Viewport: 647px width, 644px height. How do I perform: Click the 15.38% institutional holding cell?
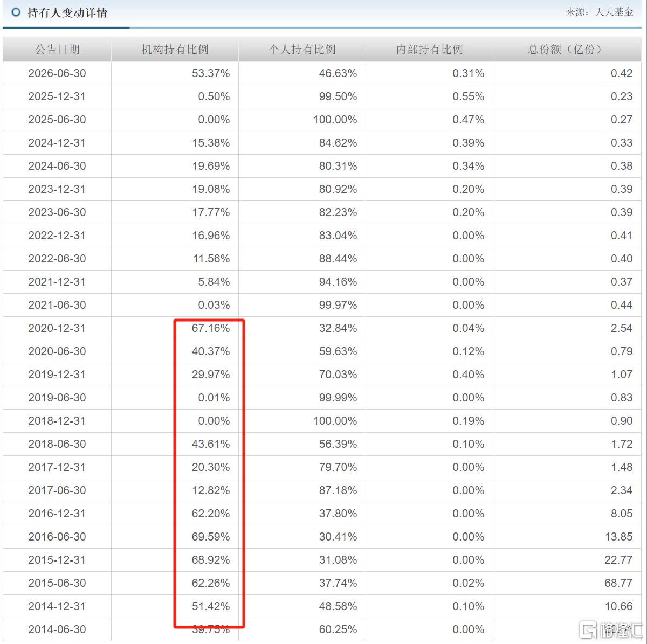point(211,143)
